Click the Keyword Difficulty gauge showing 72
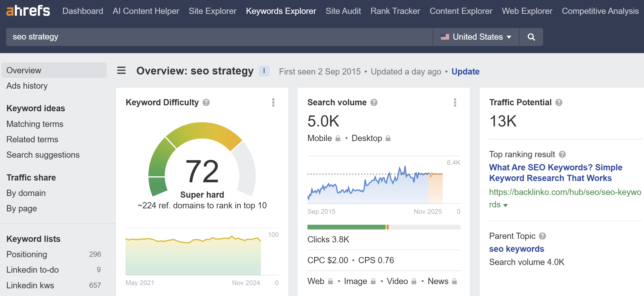Viewport: 644px width, 296px height. (x=202, y=160)
